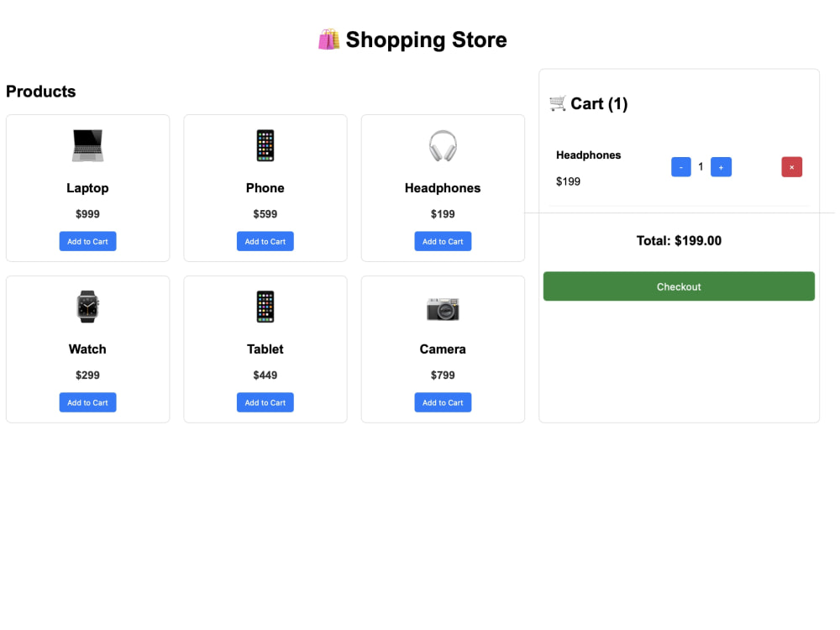The image size is (840, 630).
Task: Click the headphones product image
Action: pyautogui.click(x=443, y=145)
